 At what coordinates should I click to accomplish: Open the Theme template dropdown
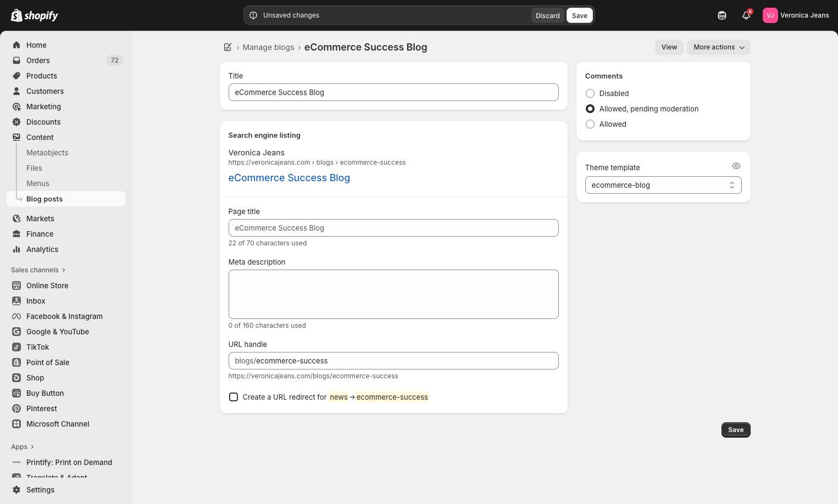663,185
